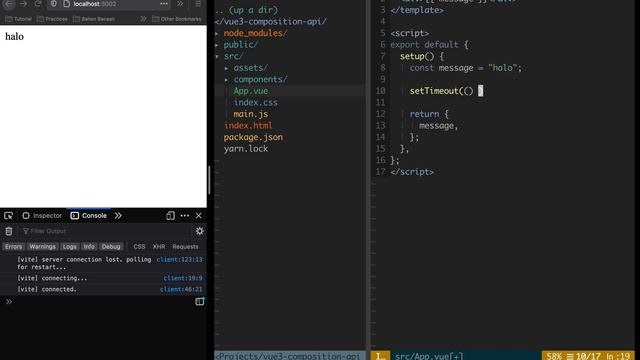
Task: Click the const message line
Action: (466, 68)
